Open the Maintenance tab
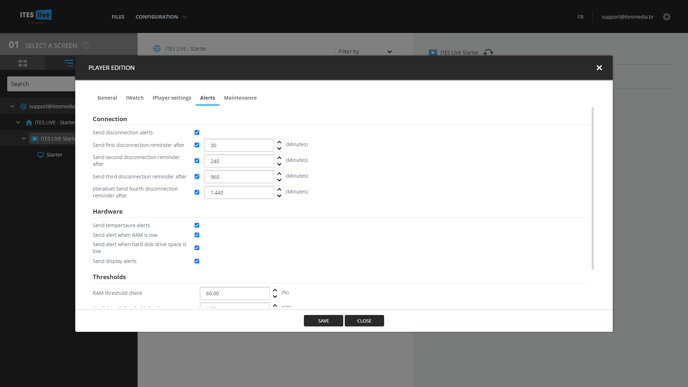 point(240,98)
